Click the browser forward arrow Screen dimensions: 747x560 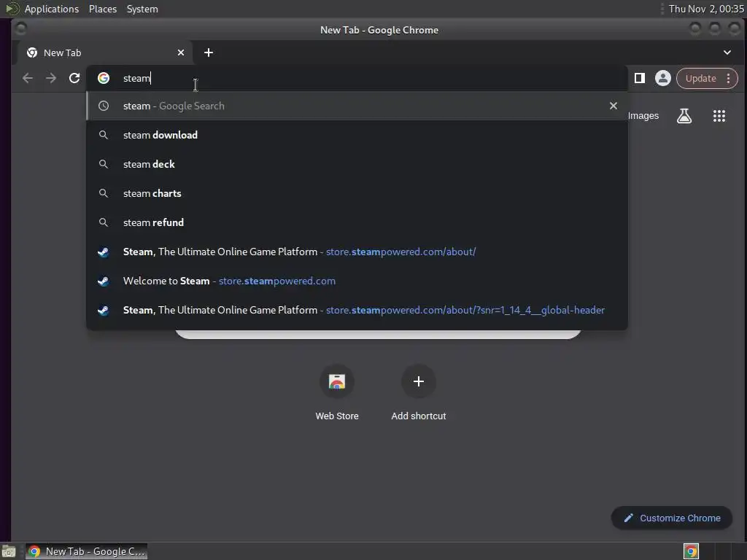(51, 78)
